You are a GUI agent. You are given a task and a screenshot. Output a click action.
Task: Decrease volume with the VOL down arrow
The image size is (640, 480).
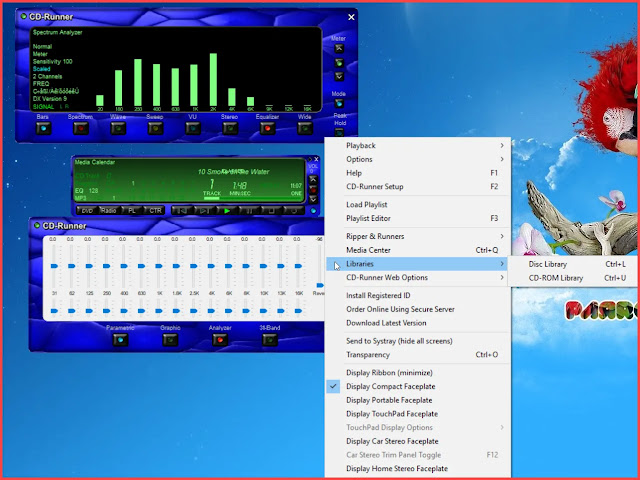tap(313, 199)
